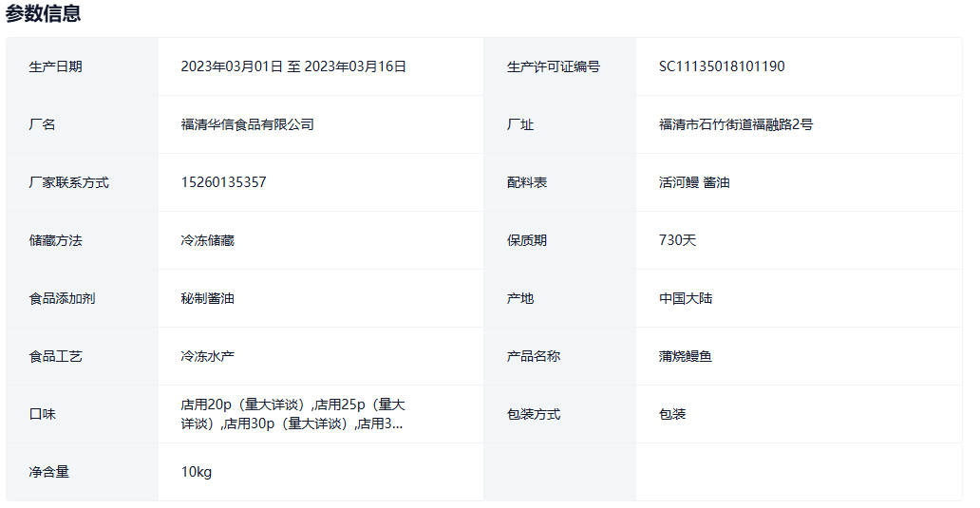Click the 厂家联系方式 label

[x=69, y=182]
